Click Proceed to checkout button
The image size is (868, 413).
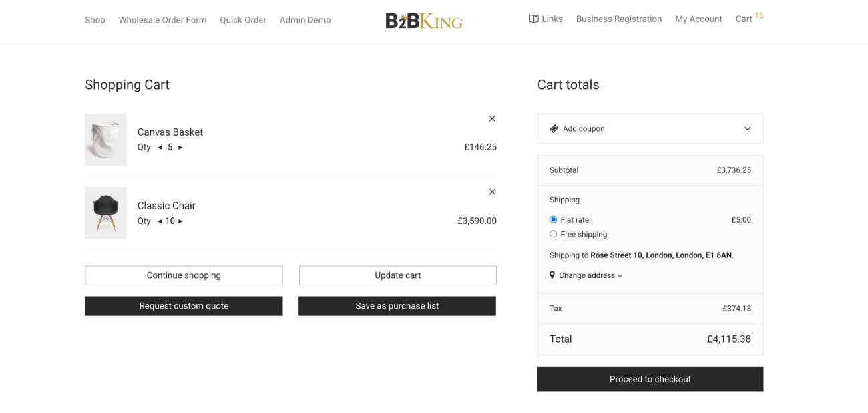[x=650, y=379]
